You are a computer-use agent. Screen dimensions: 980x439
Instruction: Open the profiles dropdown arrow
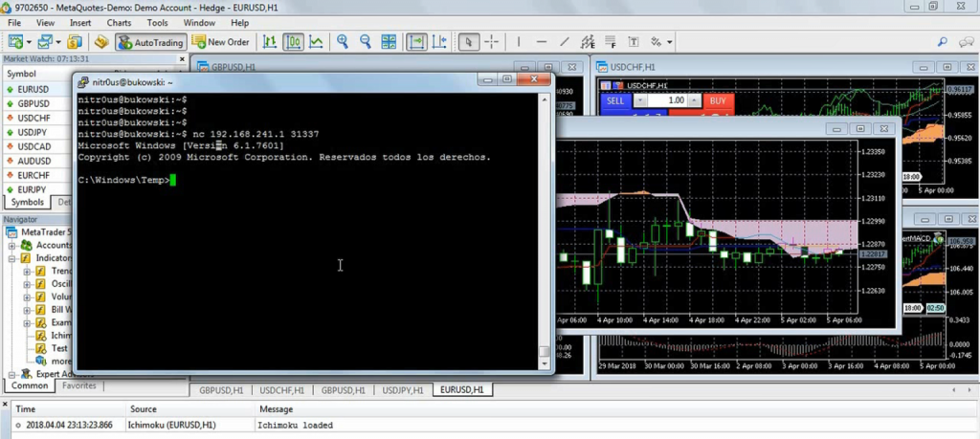[58, 42]
